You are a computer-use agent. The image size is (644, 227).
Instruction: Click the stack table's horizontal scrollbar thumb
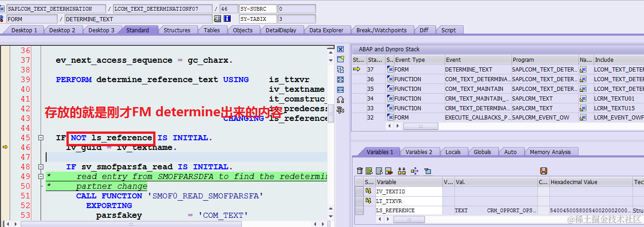(x=420, y=126)
